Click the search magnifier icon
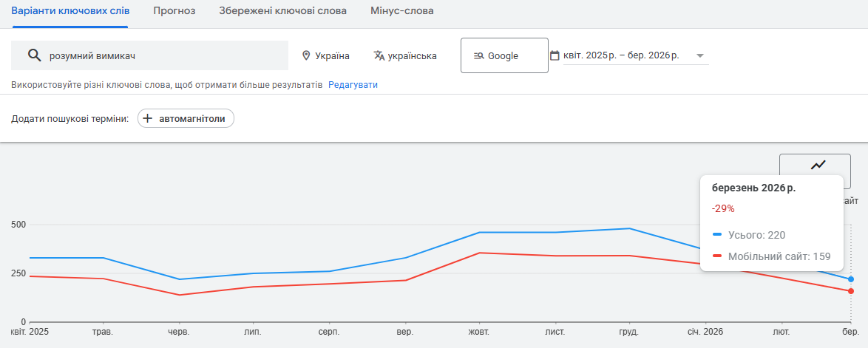The width and height of the screenshot is (868, 348). (33, 55)
